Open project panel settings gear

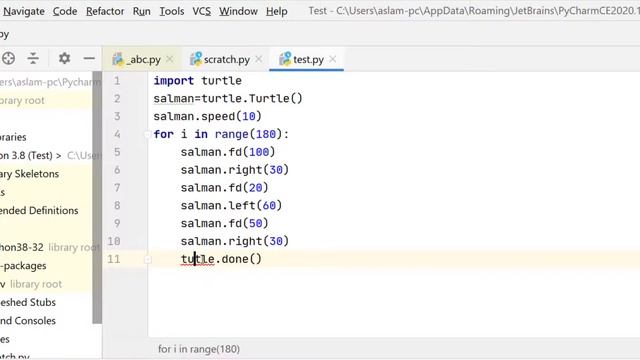(x=64, y=58)
